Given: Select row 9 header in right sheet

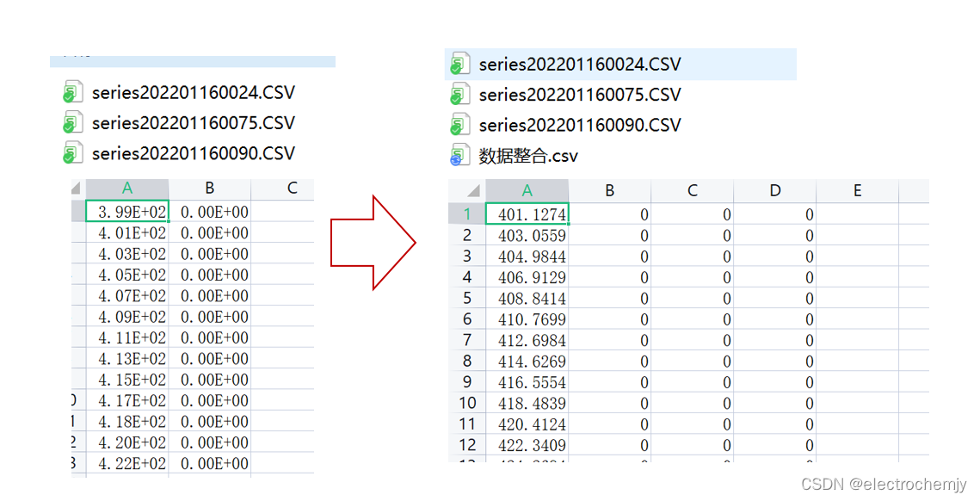Looking at the screenshot, I should click(467, 381).
